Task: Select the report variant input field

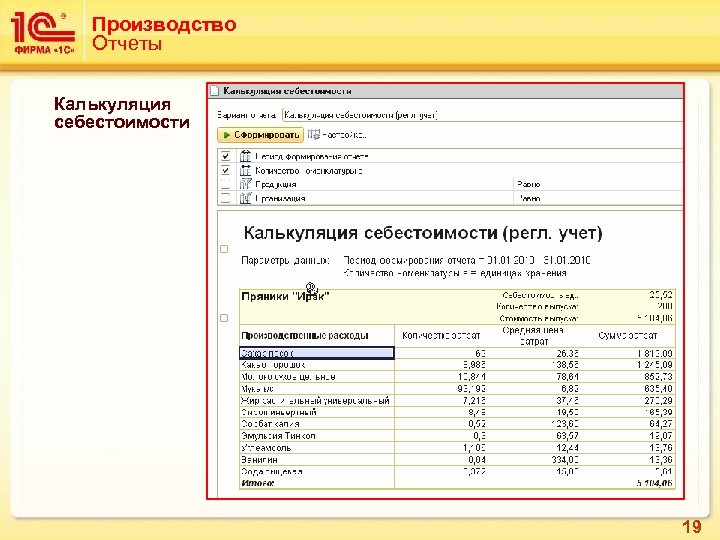Action: coord(482,115)
